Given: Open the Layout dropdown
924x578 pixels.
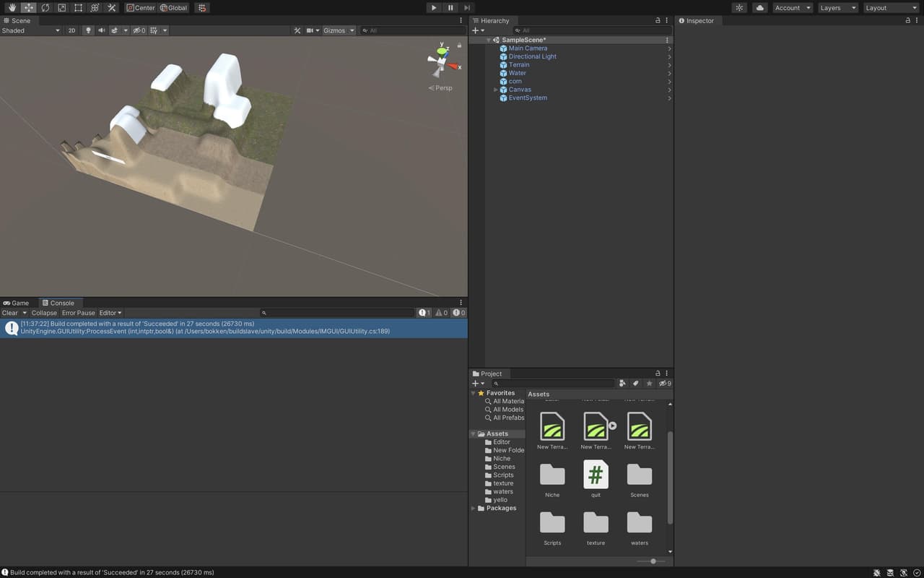Looking at the screenshot, I should [x=891, y=8].
